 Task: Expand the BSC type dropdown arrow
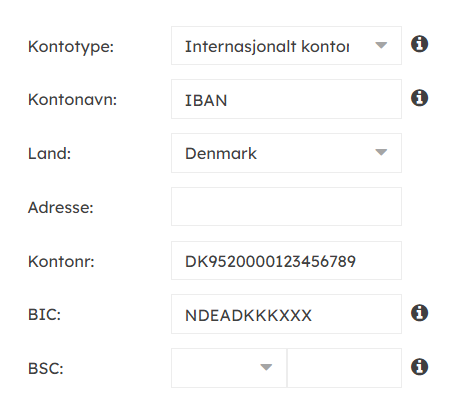(x=266, y=367)
